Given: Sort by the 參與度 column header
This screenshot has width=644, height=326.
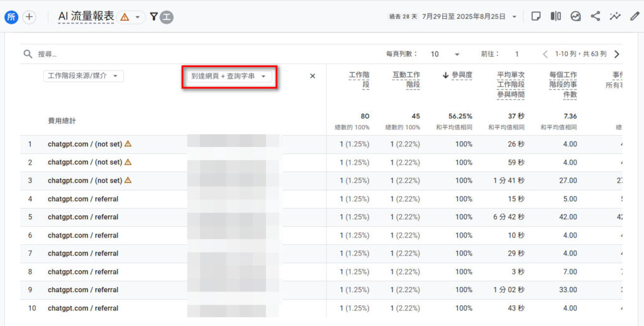Looking at the screenshot, I should (457, 75).
